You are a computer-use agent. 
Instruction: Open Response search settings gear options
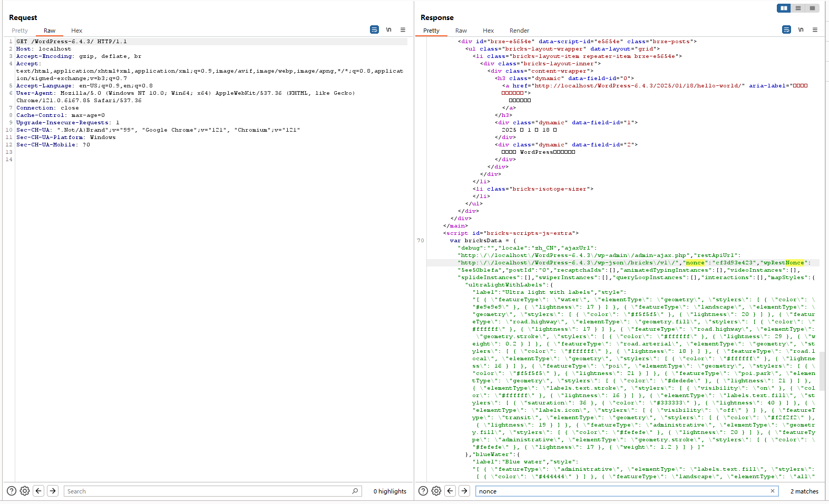coord(436,491)
